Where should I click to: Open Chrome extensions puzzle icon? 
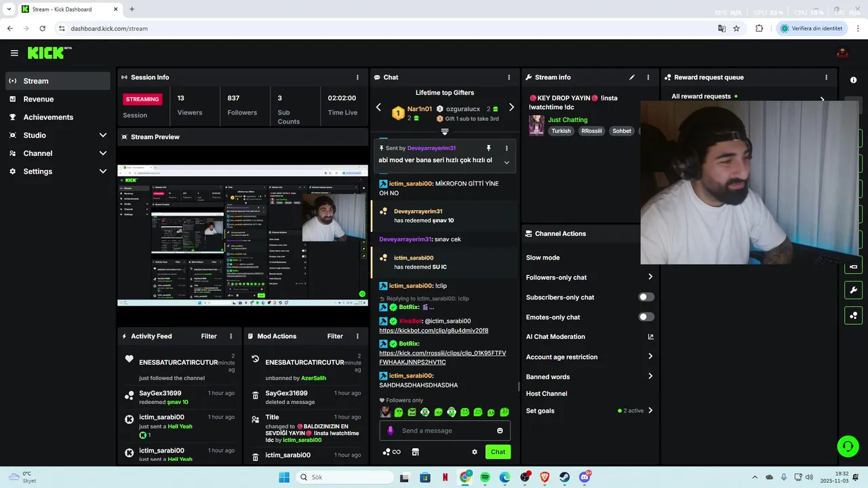(759, 28)
